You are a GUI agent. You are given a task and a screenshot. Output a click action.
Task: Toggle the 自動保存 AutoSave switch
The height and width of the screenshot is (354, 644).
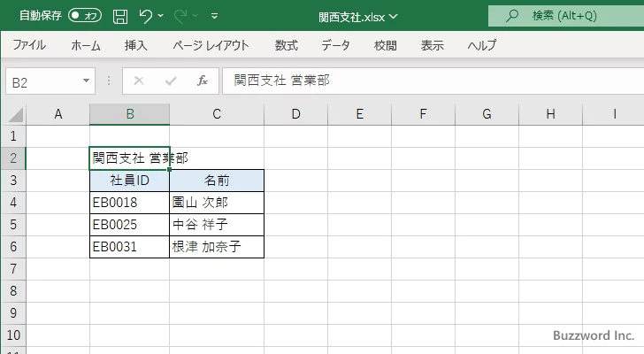point(85,16)
